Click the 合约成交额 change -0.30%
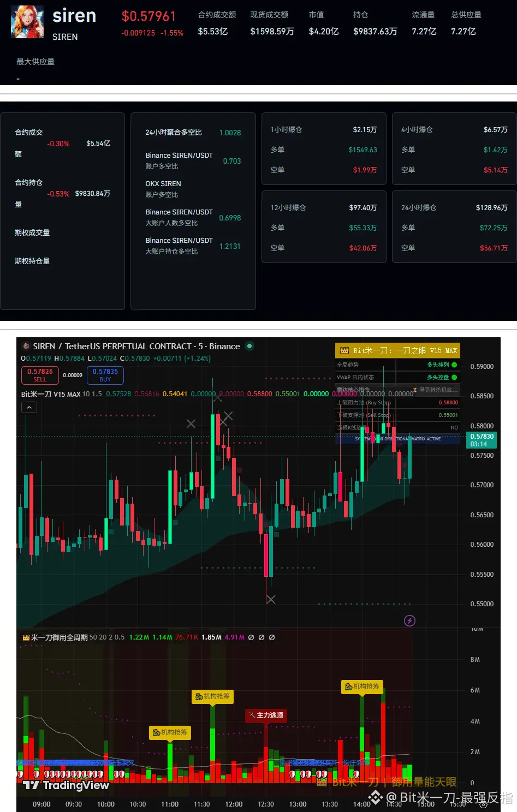The image size is (517, 812). [58, 144]
